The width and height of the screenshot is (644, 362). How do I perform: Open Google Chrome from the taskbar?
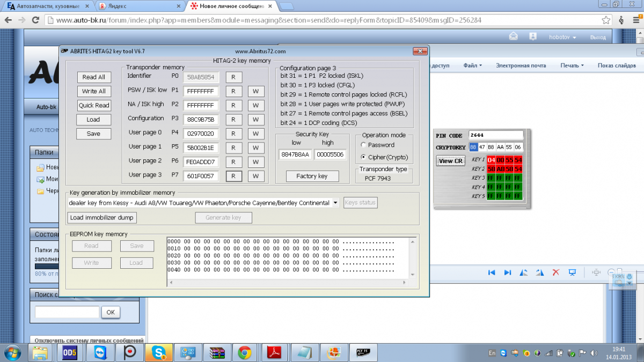tap(245, 352)
